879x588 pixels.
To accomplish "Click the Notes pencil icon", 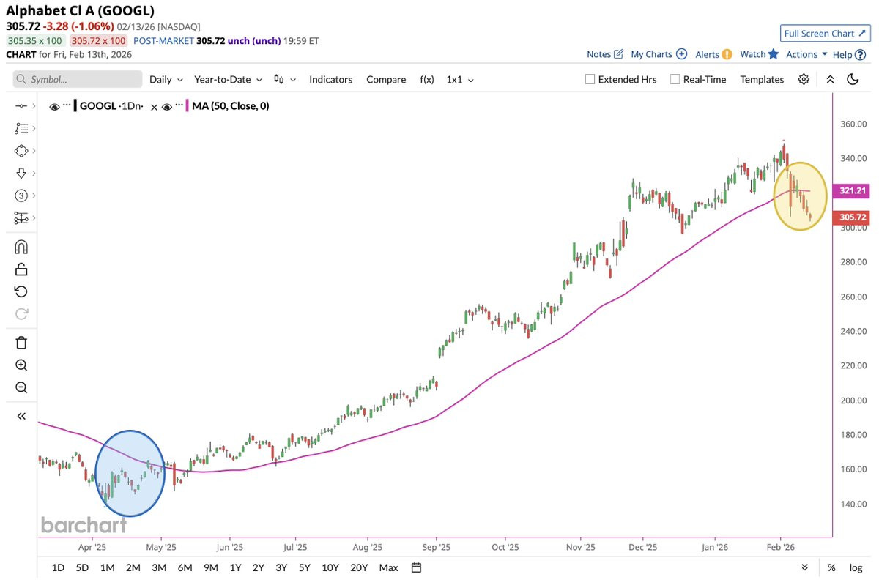I will click(x=618, y=54).
